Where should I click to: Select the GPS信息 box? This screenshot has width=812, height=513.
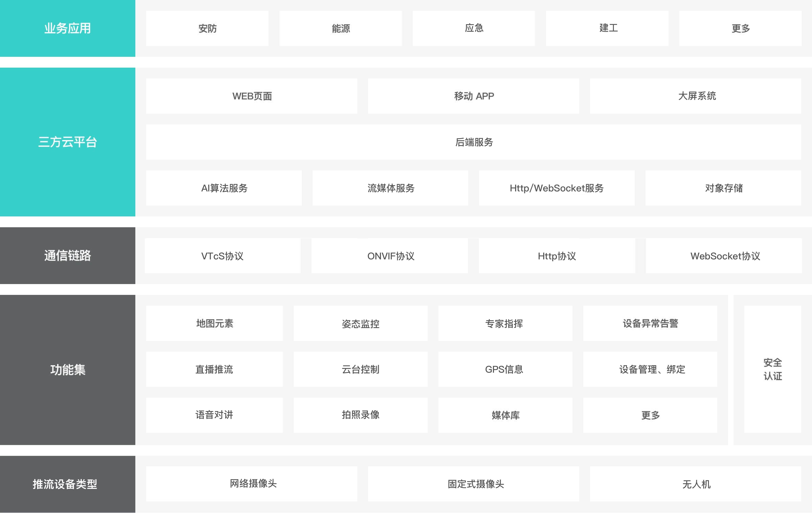tap(505, 369)
